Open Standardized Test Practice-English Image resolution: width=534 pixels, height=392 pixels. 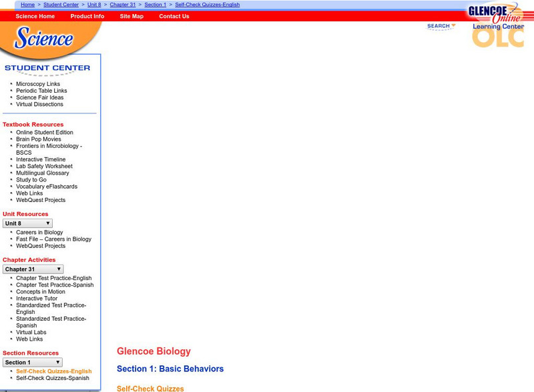51,309
